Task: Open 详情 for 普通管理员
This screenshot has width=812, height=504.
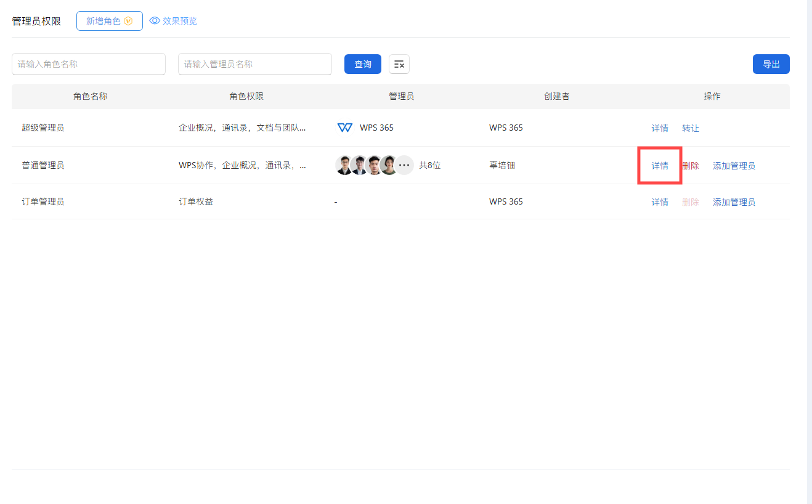Action: [x=660, y=166]
